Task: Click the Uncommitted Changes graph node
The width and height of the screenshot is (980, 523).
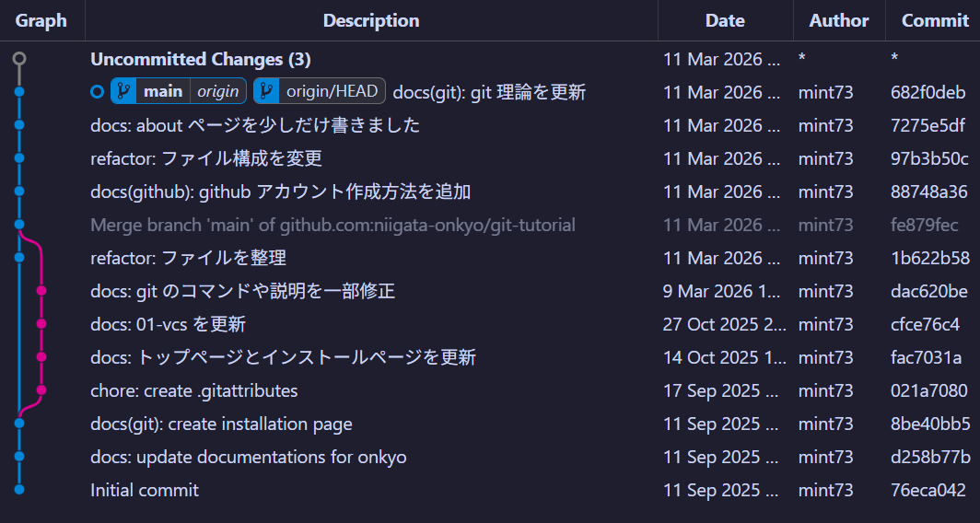Action: pyautogui.click(x=19, y=59)
